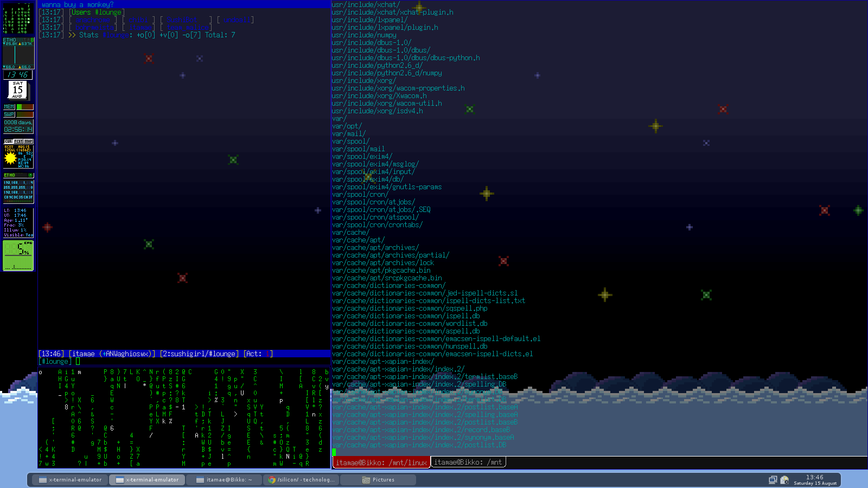This screenshot has width=868, height=488.
Task: Click the green CPU load monitor dockapp
Action: tap(18, 255)
